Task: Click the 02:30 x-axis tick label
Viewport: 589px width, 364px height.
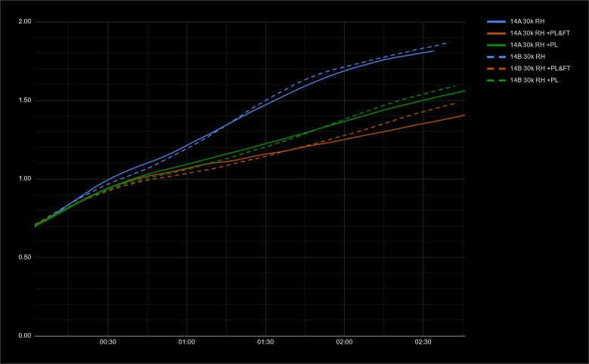Action: [423, 342]
